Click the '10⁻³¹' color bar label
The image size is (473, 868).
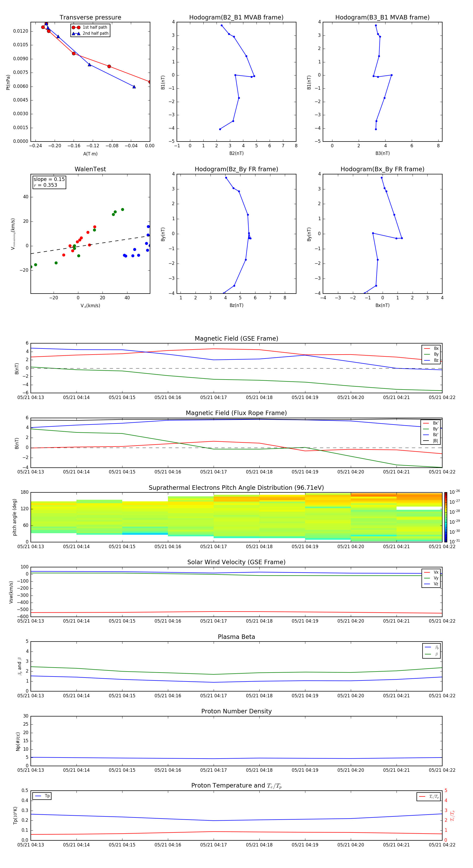tap(455, 542)
